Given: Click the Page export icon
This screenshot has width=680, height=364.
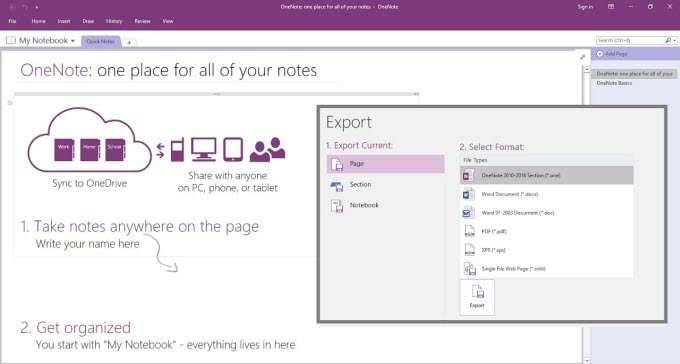Looking at the screenshot, I should point(337,164).
